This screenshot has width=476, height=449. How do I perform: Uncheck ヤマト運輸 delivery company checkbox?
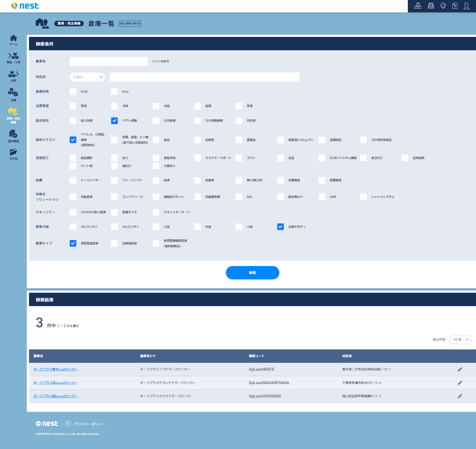[x=114, y=121]
